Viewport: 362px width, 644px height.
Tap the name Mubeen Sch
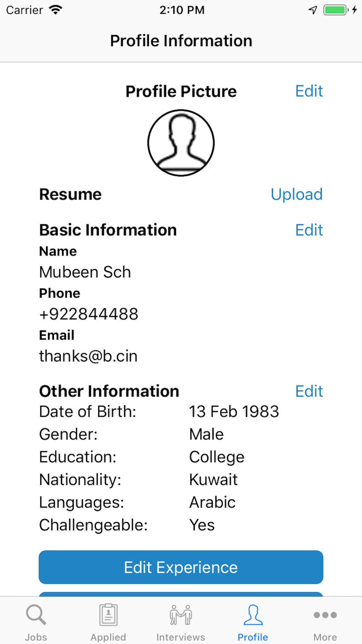pyautogui.click(x=85, y=272)
